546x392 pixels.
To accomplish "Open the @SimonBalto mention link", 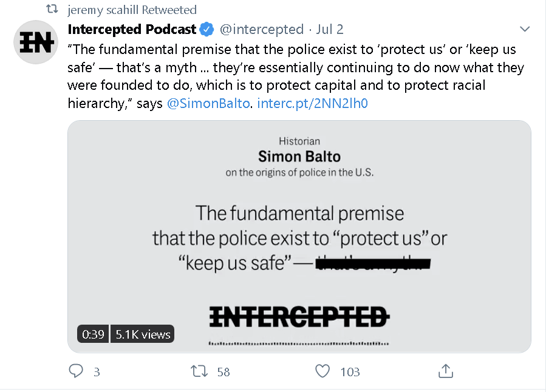I will click(x=208, y=103).
